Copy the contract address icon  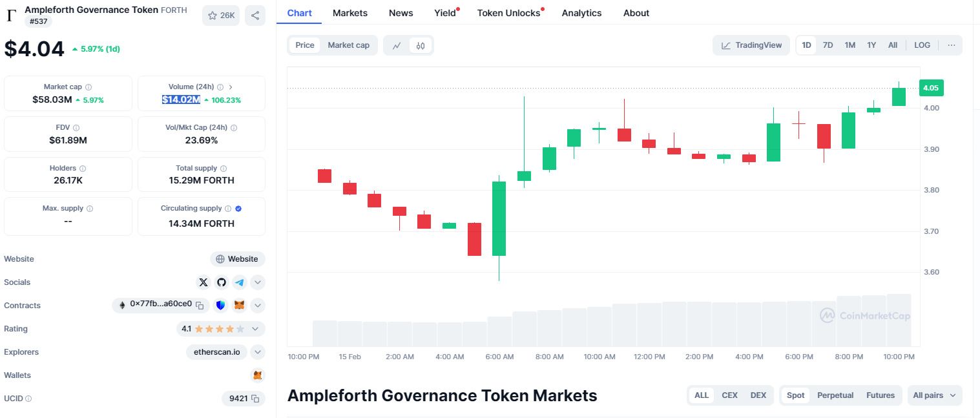coord(200,305)
